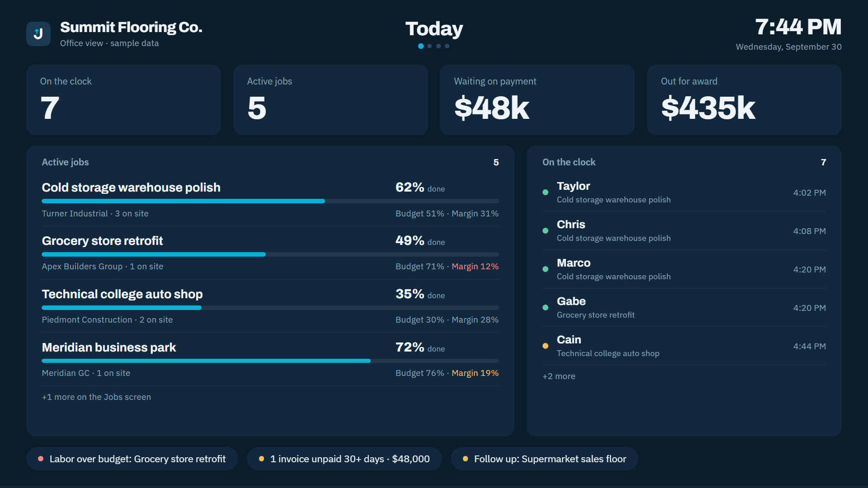This screenshot has height=488, width=868.
Task: Click the orange dot in invoice unpaid alert
Action: coord(261,459)
